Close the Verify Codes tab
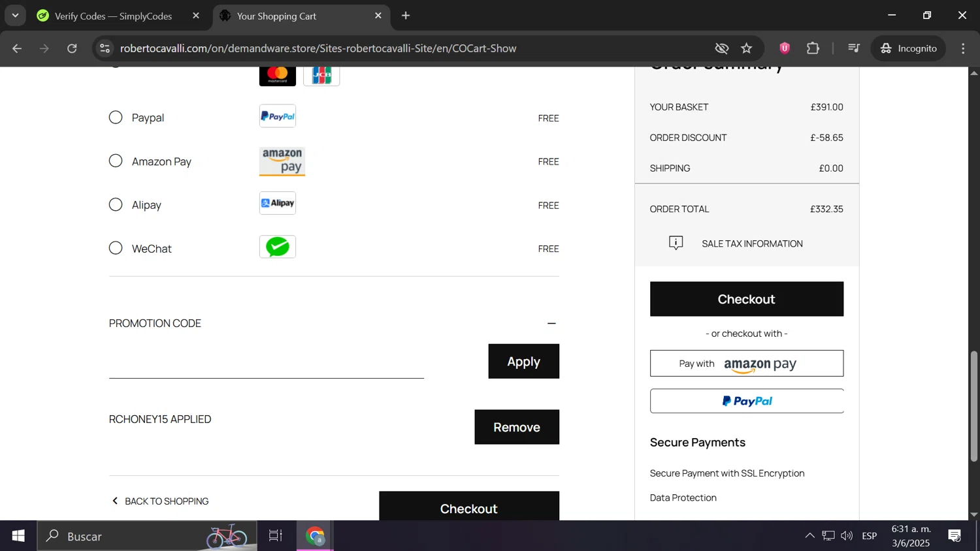 (x=196, y=16)
